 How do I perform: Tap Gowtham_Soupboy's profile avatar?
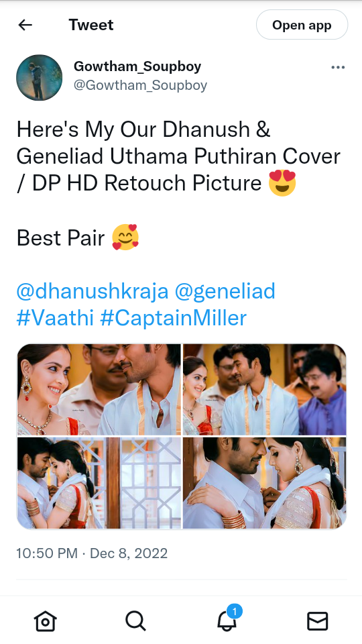pos(39,77)
